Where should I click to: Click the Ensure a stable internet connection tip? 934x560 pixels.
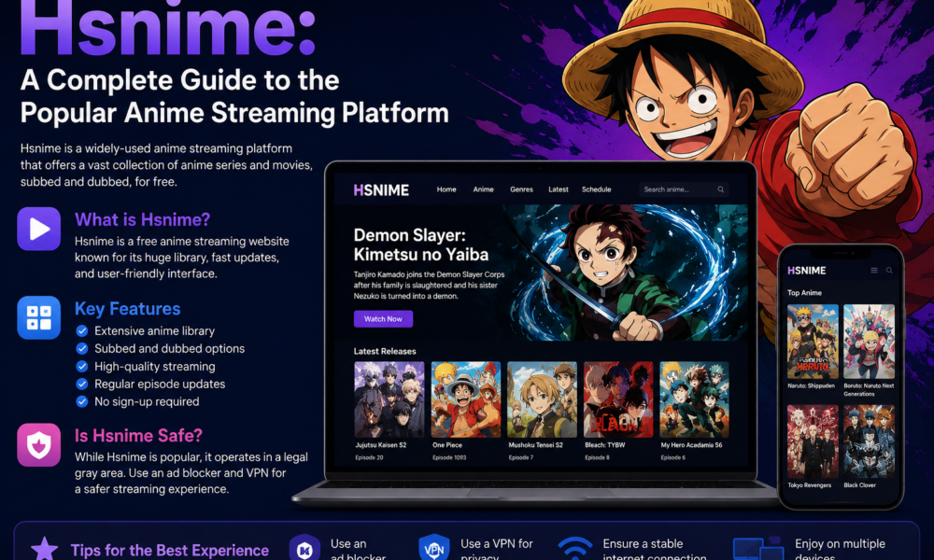point(654,550)
